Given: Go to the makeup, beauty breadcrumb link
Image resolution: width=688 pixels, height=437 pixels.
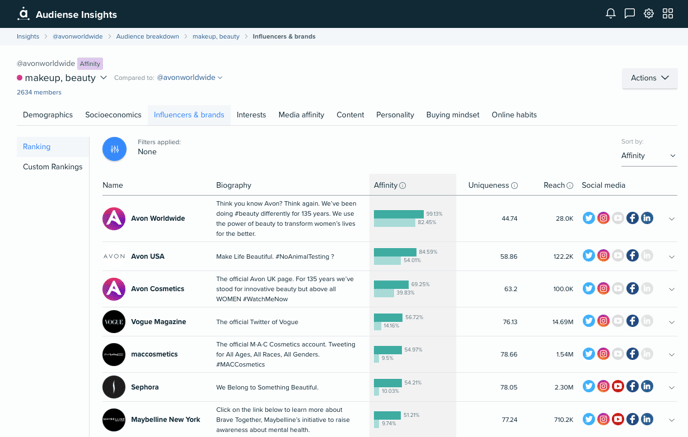Looking at the screenshot, I should pos(216,36).
